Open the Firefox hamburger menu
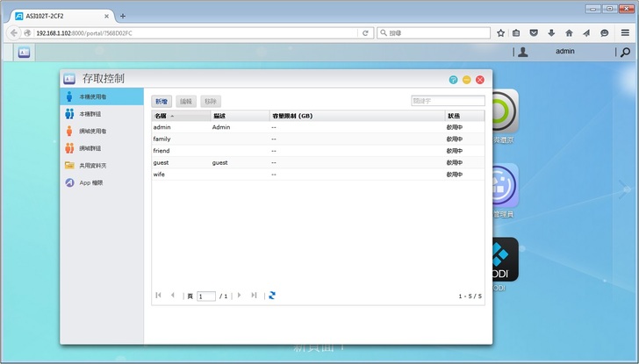The width and height of the screenshot is (639, 364). pos(622,32)
